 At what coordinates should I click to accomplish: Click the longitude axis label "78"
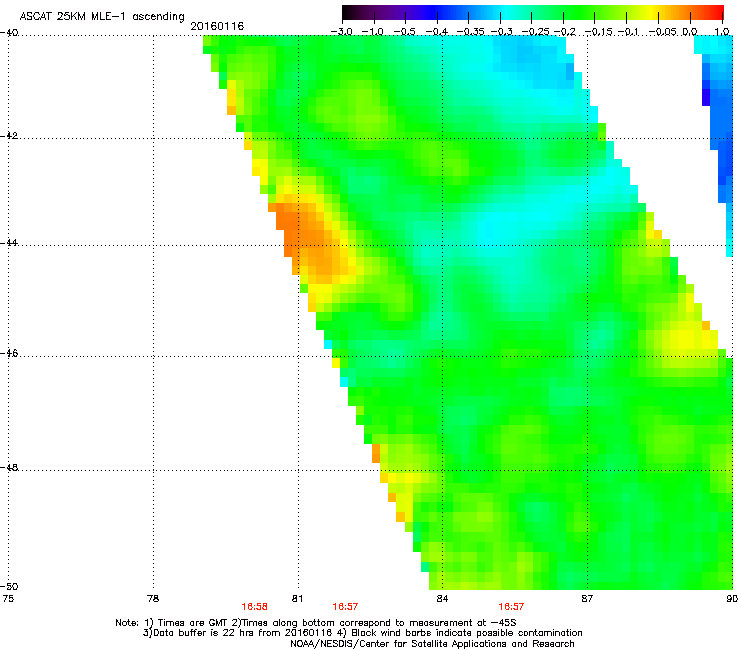point(153,599)
